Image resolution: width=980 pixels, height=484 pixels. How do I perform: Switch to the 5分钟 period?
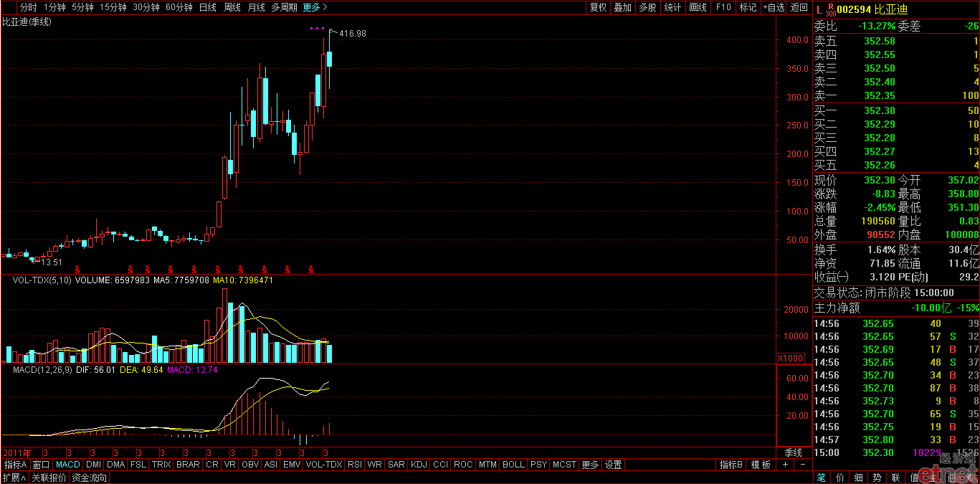click(x=82, y=7)
